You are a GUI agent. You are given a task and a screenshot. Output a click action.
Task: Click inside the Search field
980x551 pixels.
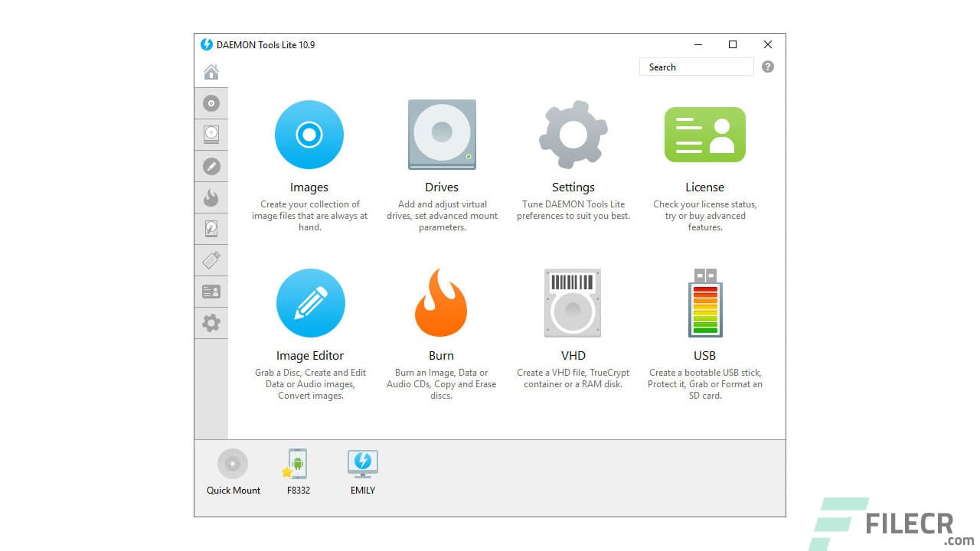[x=695, y=67]
